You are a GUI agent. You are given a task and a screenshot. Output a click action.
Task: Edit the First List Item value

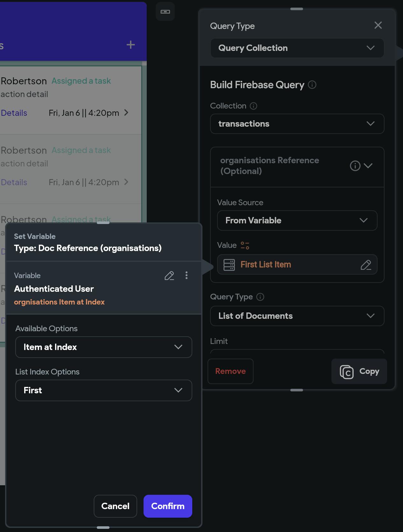tap(366, 265)
